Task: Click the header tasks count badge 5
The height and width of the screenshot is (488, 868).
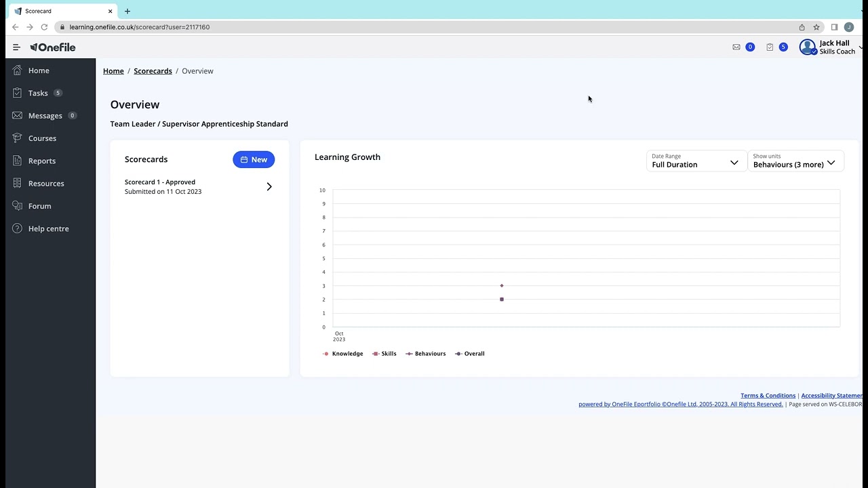Action: pyautogui.click(x=783, y=47)
